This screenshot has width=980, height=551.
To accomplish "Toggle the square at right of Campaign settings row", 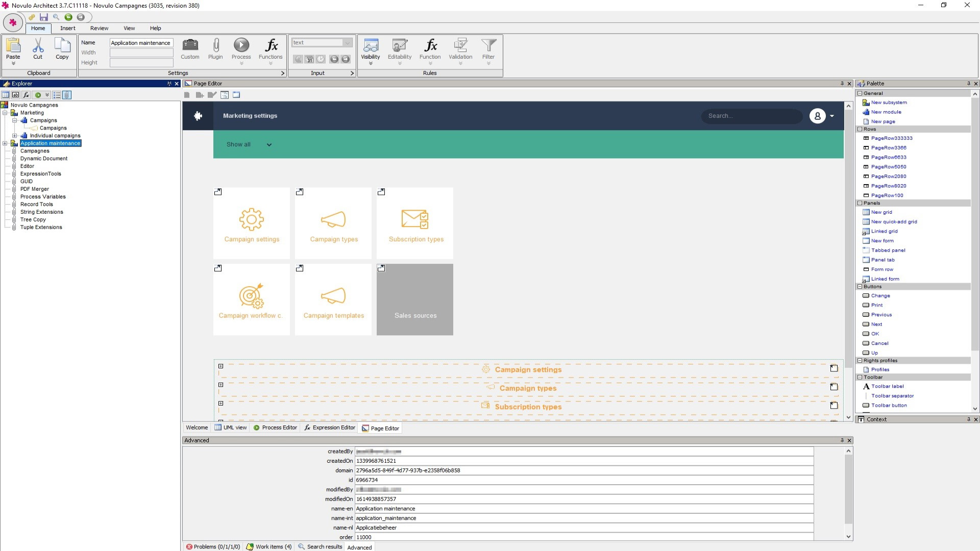I will (834, 368).
